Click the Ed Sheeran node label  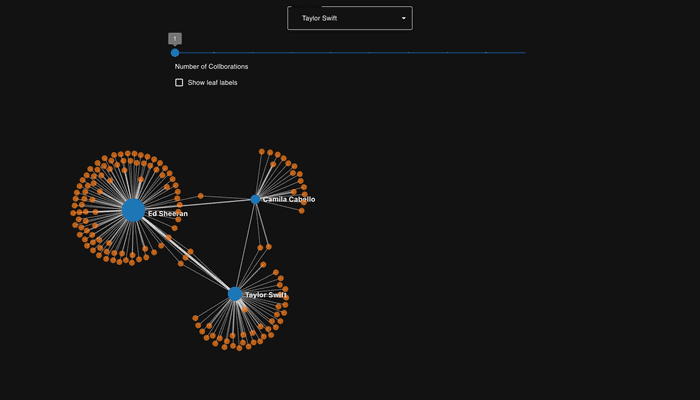click(168, 214)
